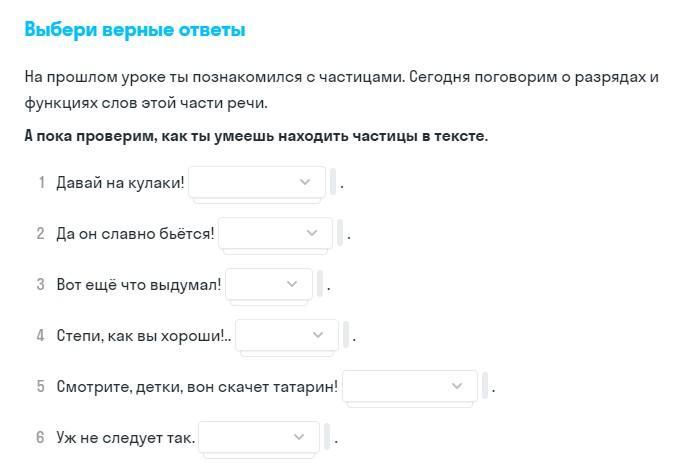Click the chevron arrow in sentence 1's select box
696x466 pixels.
pyautogui.click(x=306, y=182)
